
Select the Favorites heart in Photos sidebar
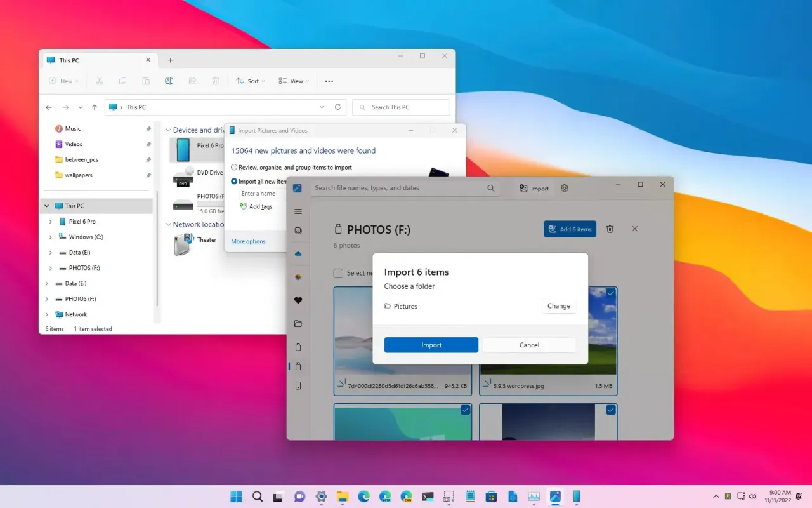[298, 300]
